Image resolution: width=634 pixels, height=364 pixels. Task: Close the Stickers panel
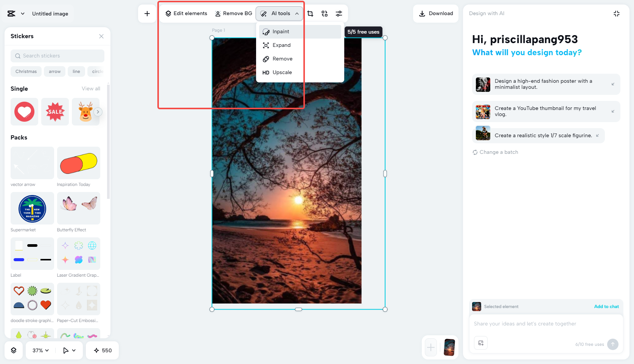tap(101, 36)
